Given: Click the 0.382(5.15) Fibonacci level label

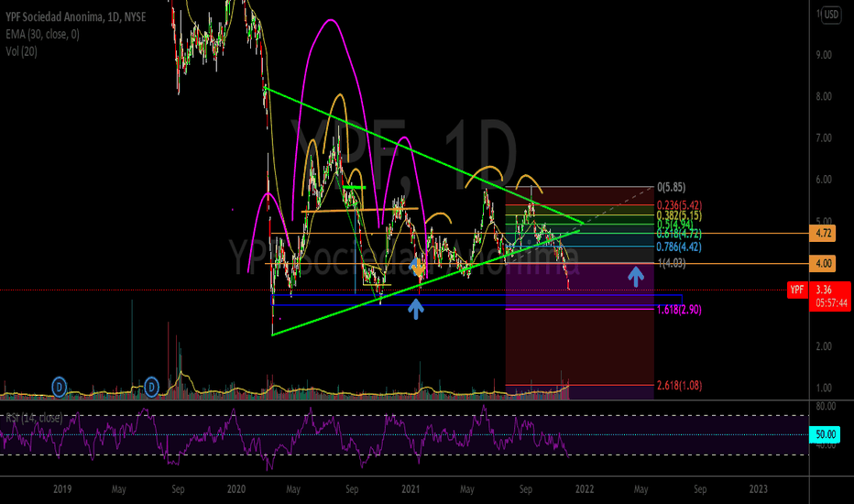Looking at the screenshot, I should 679,215.
